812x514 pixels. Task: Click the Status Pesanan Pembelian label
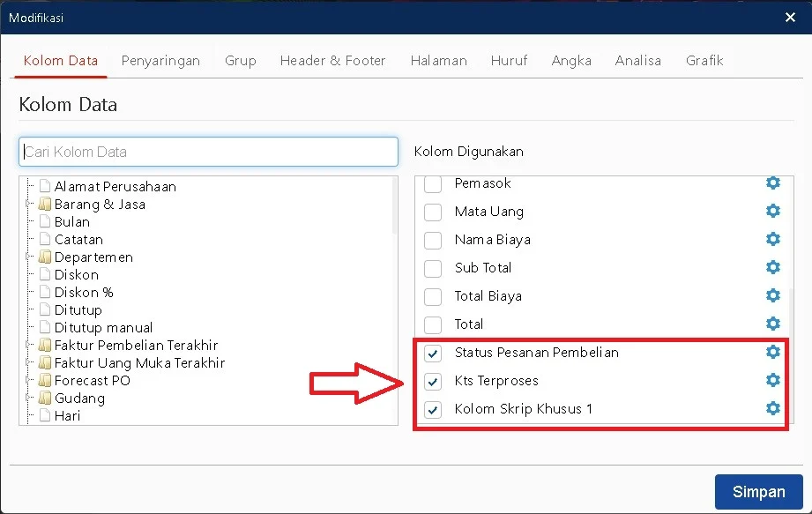point(537,352)
